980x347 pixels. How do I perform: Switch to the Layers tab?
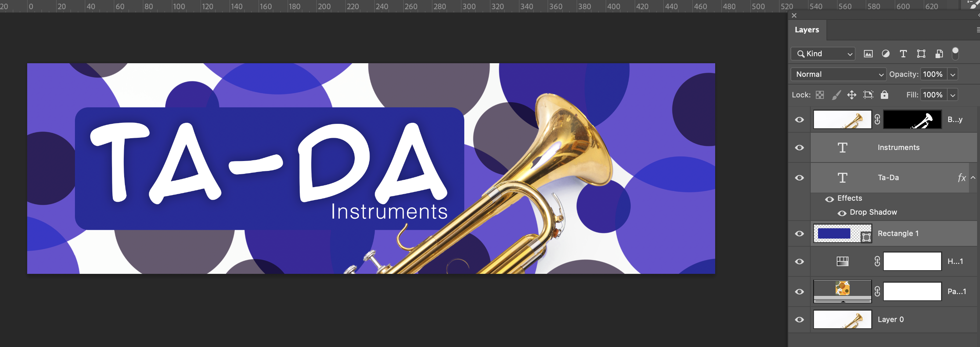pyautogui.click(x=807, y=30)
